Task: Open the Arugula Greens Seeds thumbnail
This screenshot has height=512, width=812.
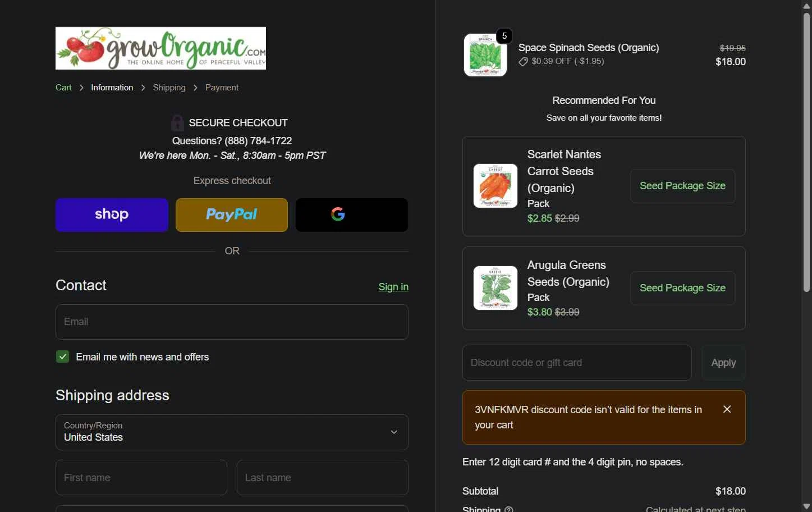Action: [496, 288]
